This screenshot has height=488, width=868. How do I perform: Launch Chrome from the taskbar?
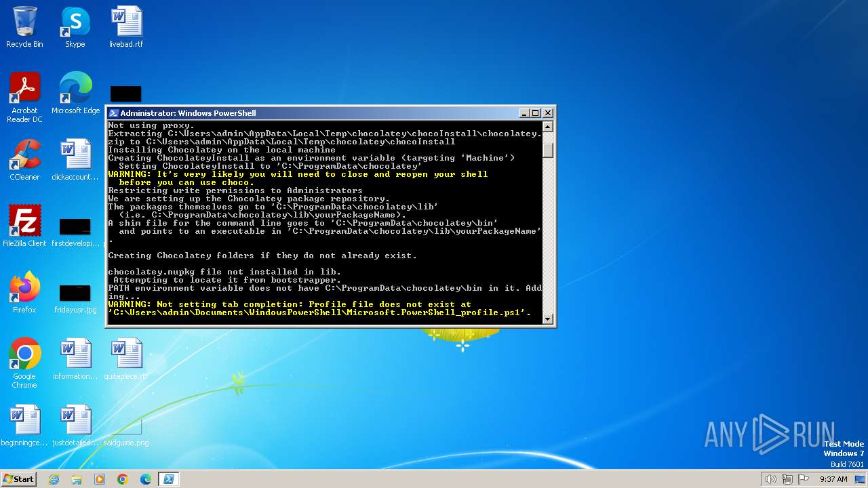click(123, 479)
